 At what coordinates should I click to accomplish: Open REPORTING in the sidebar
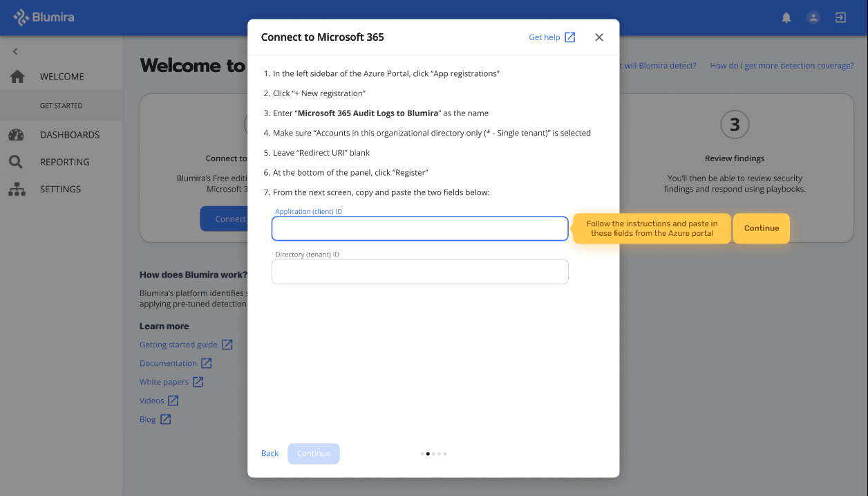pos(65,162)
